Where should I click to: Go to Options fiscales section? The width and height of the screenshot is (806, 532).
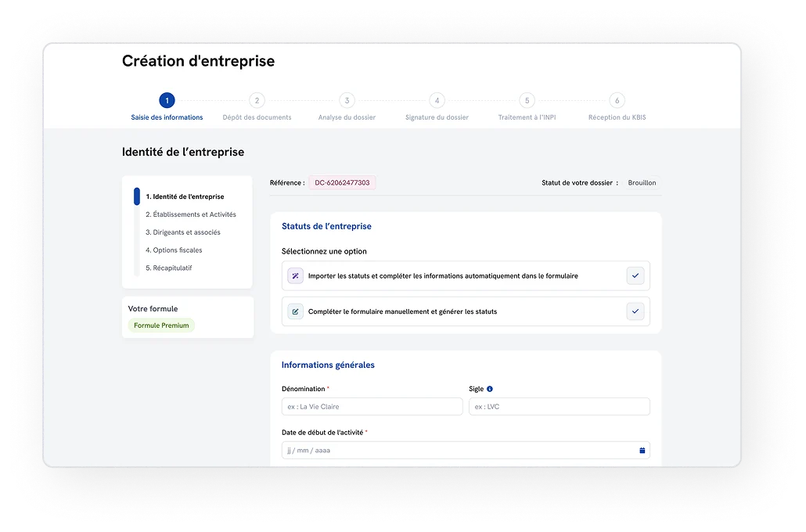tap(174, 250)
